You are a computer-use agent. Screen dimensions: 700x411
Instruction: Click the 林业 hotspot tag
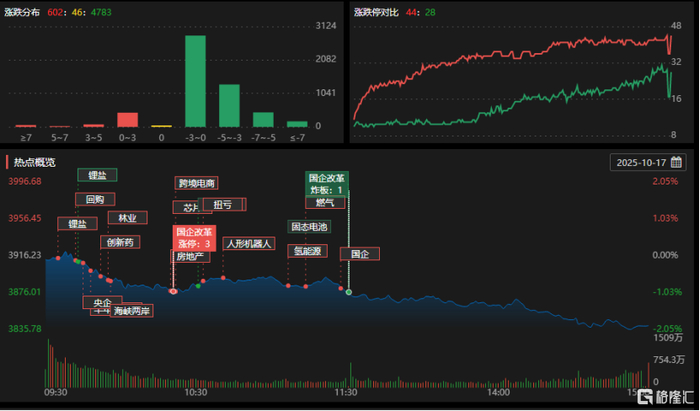[127, 218]
